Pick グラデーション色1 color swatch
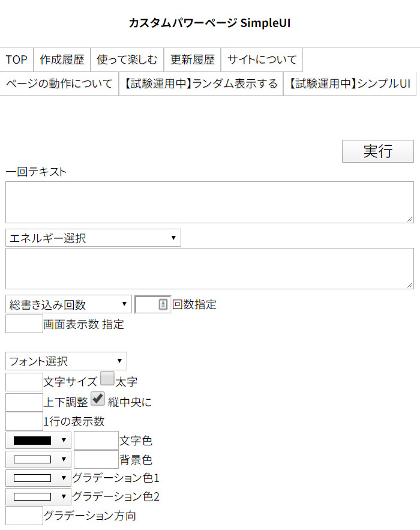The image size is (420, 530). tap(38, 478)
